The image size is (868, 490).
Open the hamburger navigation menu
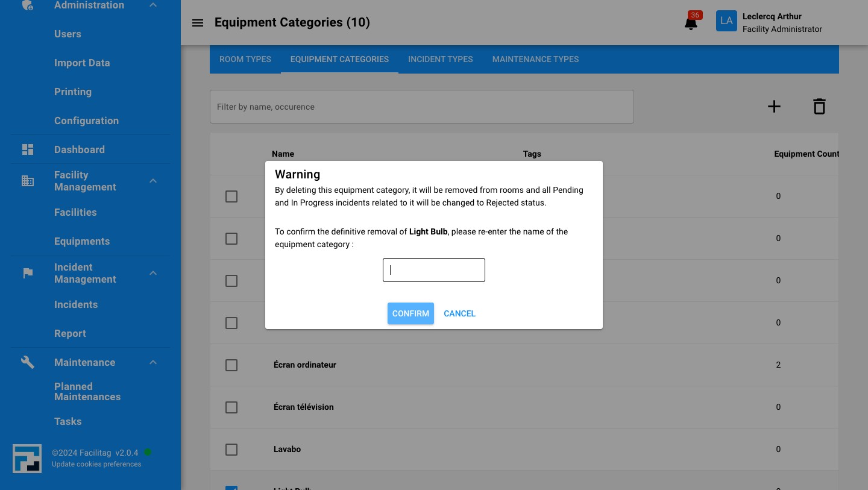[x=198, y=23]
